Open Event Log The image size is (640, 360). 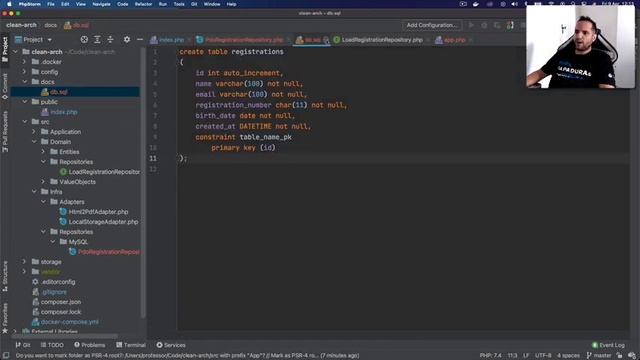point(608,345)
